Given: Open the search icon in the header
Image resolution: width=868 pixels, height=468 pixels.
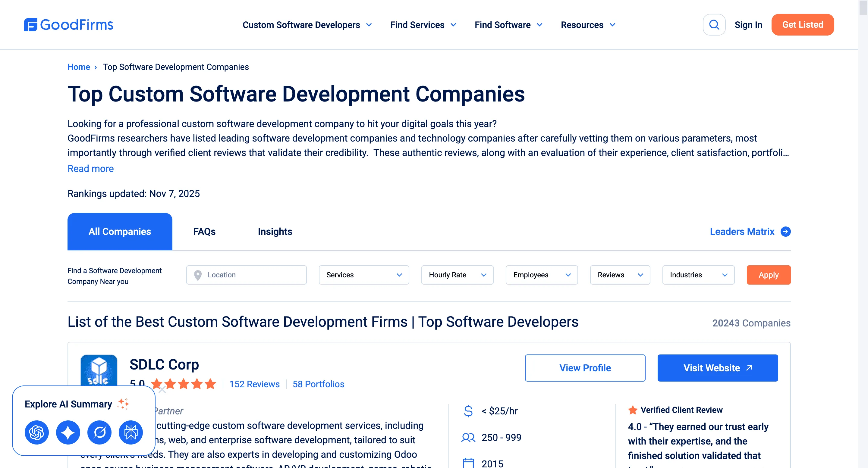Looking at the screenshot, I should 714,25.
